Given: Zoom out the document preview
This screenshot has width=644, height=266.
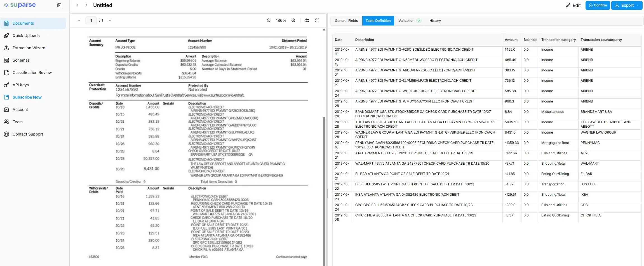Looking at the screenshot, I should pos(269,20).
